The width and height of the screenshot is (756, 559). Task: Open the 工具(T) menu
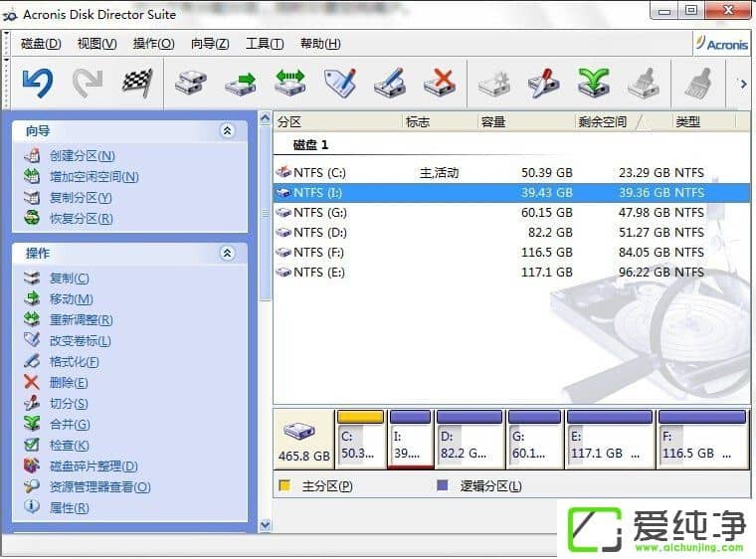(265, 44)
